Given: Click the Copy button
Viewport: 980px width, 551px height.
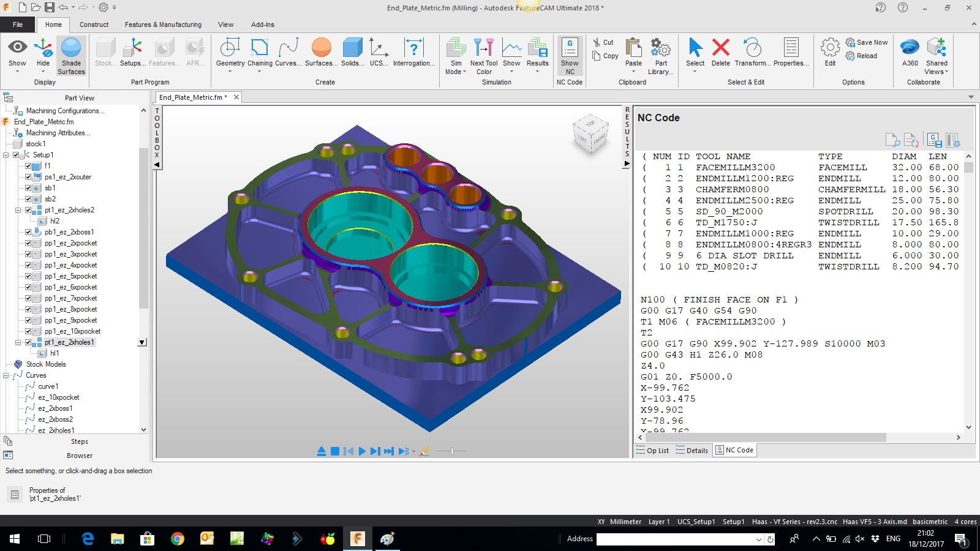Looking at the screenshot, I should click(605, 56).
